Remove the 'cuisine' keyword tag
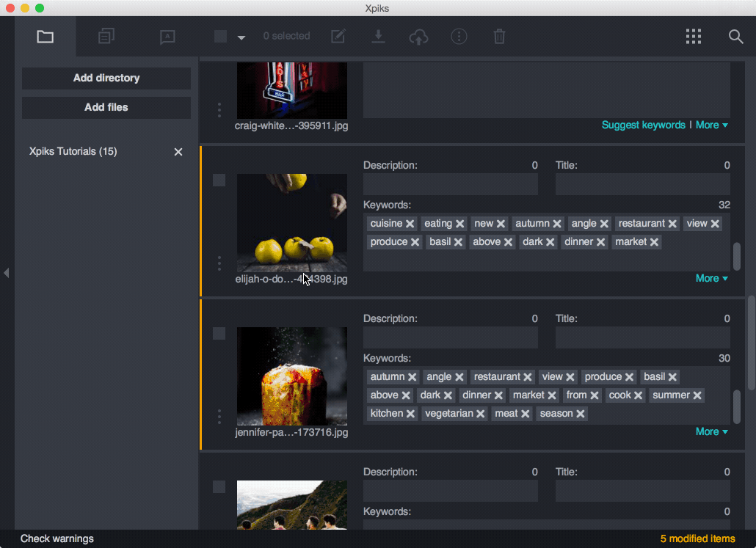The height and width of the screenshot is (548, 756). pyautogui.click(x=410, y=224)
